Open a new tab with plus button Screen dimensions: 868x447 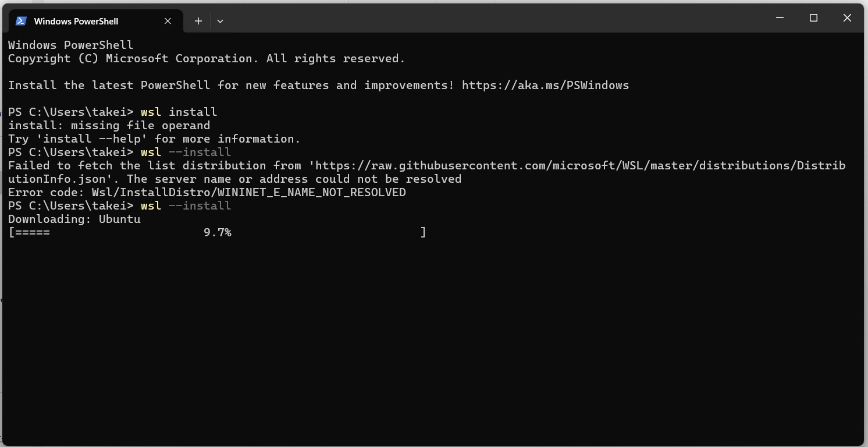coord(198,21)
